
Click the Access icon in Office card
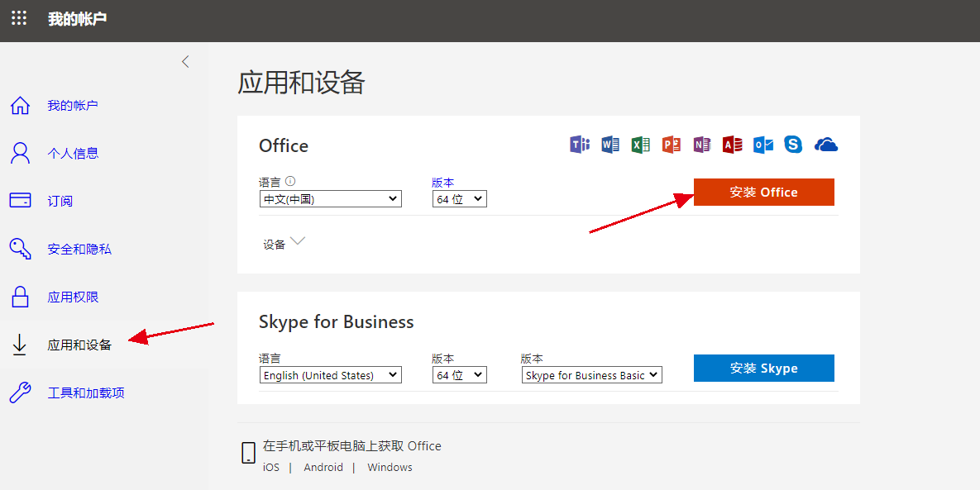[x=733, y=145]
